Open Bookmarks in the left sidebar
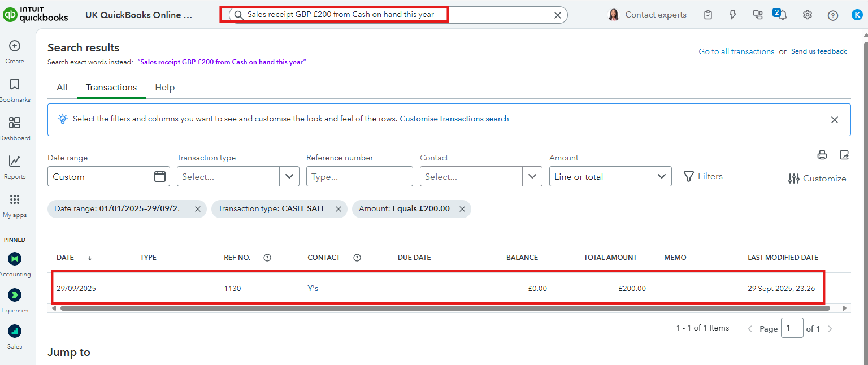868x365 pixels. 15,85
